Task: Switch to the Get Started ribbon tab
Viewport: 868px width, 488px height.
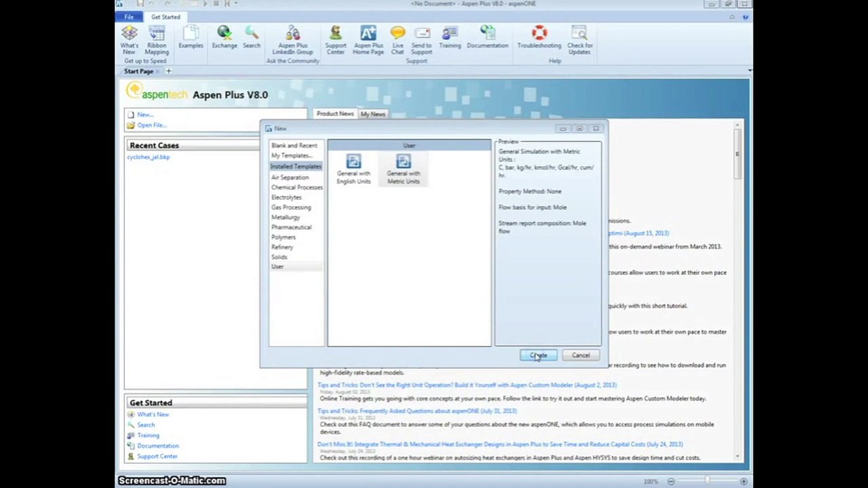Action: click(x=165, y=17)
